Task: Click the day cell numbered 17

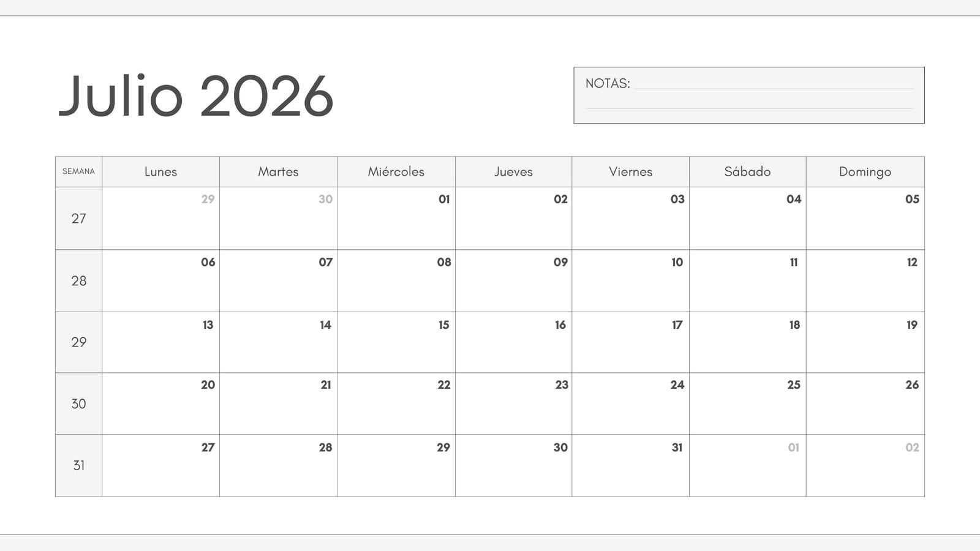Action: (630, 342)
